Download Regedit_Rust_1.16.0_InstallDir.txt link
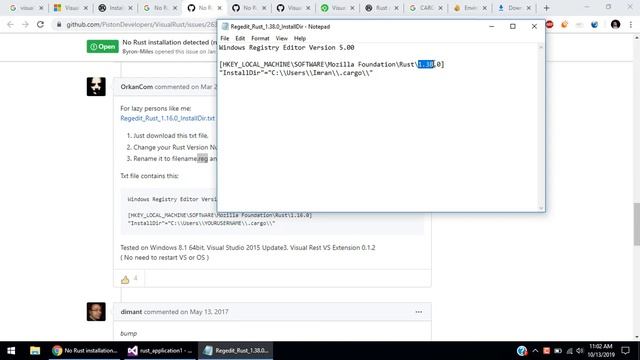640x360 pixels. [167, 118]
